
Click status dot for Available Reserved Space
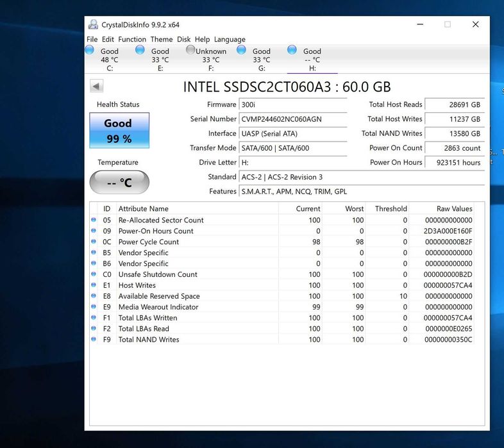pyautogui.click(x=94, y=295)
